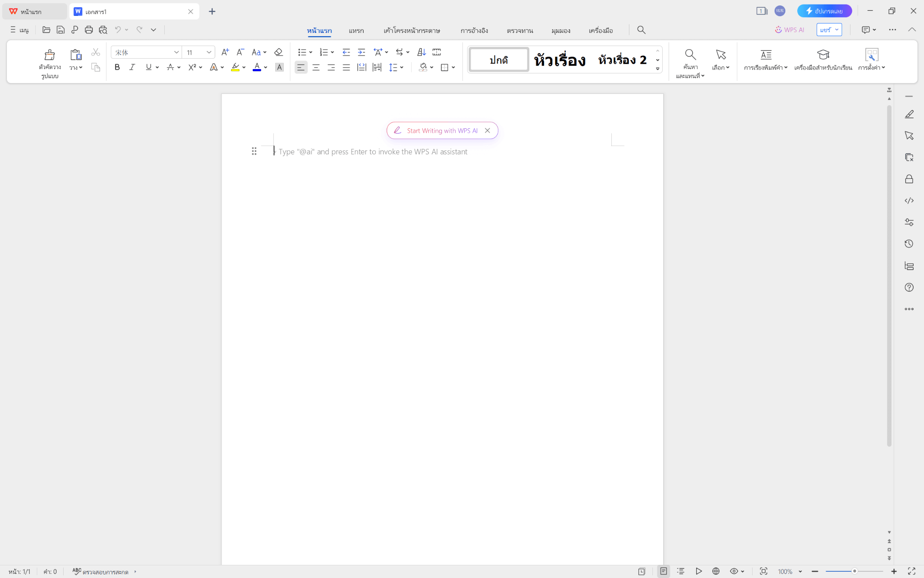Open the pen annotation tool in right sidebar
Viewport: 924px width, 578px height.
point(910,114)
